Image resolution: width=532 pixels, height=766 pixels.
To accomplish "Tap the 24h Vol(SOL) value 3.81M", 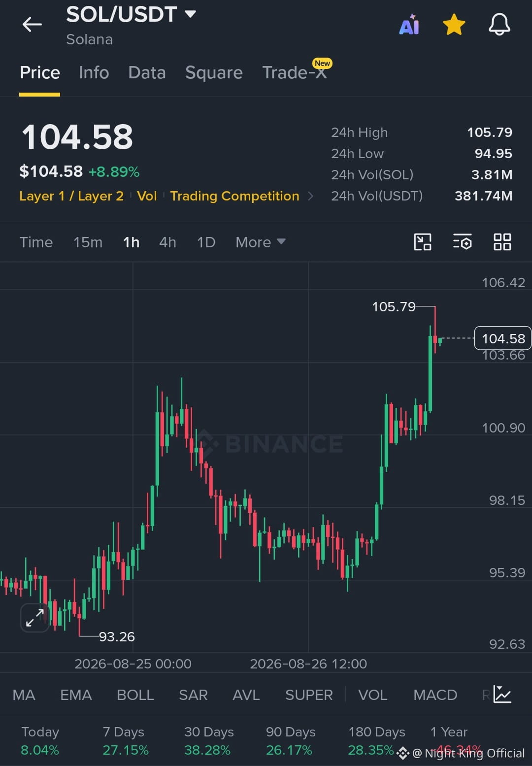I will [x=492, y=175].
